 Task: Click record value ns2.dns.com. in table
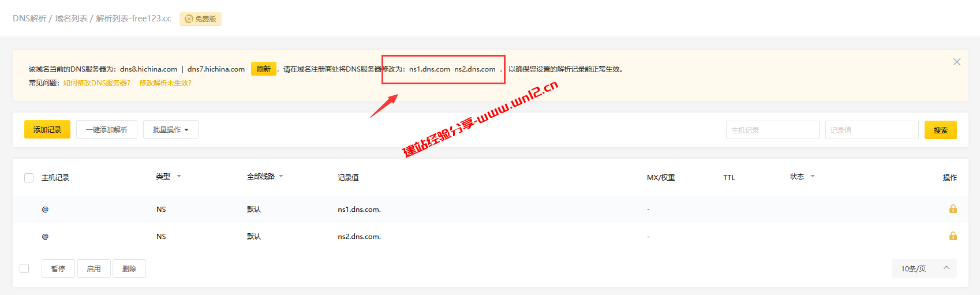coord(359,237)
